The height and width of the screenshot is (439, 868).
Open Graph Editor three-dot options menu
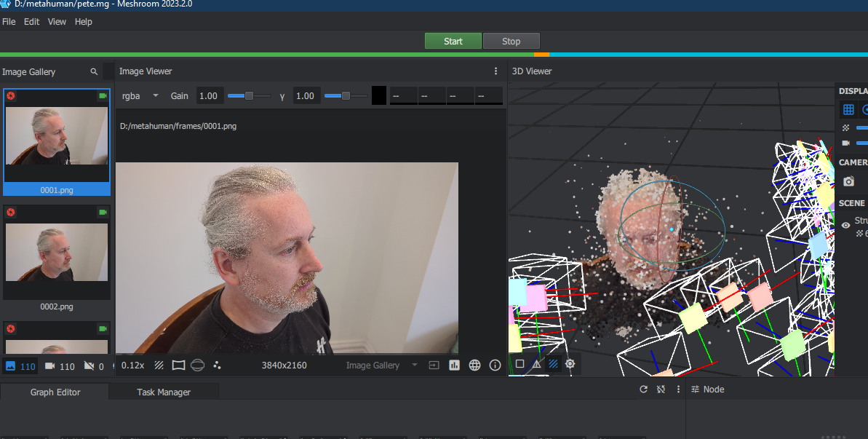pos(678,389)
